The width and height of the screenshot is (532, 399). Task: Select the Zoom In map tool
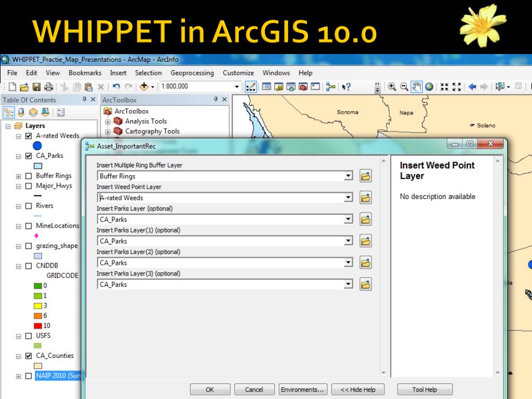coord(392,87)
